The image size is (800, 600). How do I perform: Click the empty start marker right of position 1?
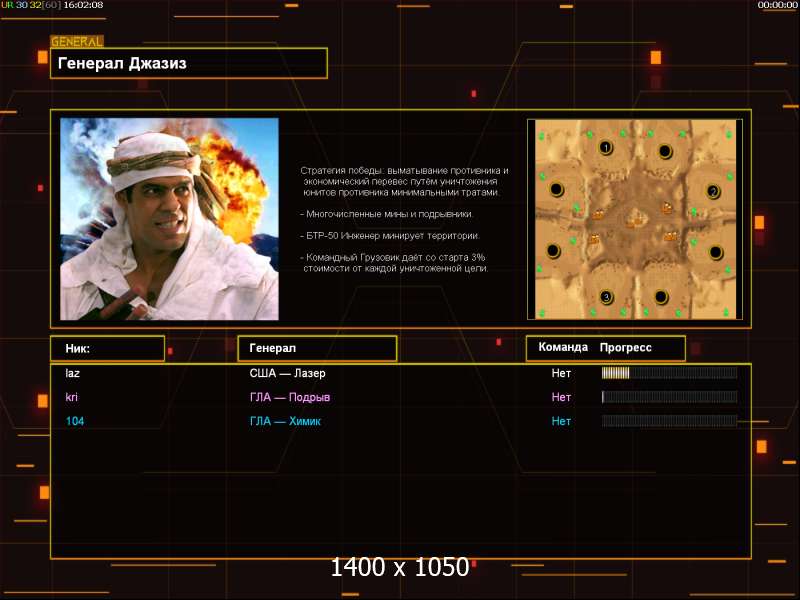point(665,151)
